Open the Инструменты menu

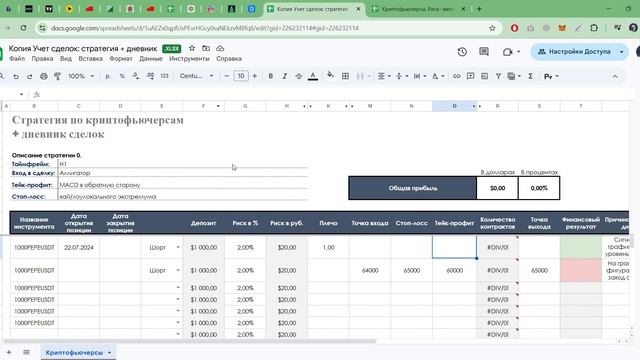(189, 59)
